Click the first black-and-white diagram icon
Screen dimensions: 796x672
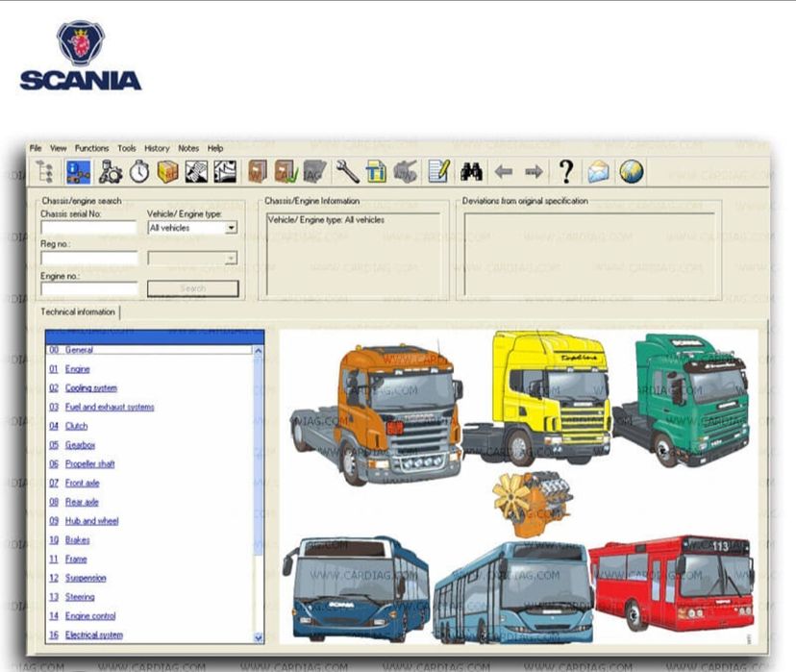(x=196, y=171)
